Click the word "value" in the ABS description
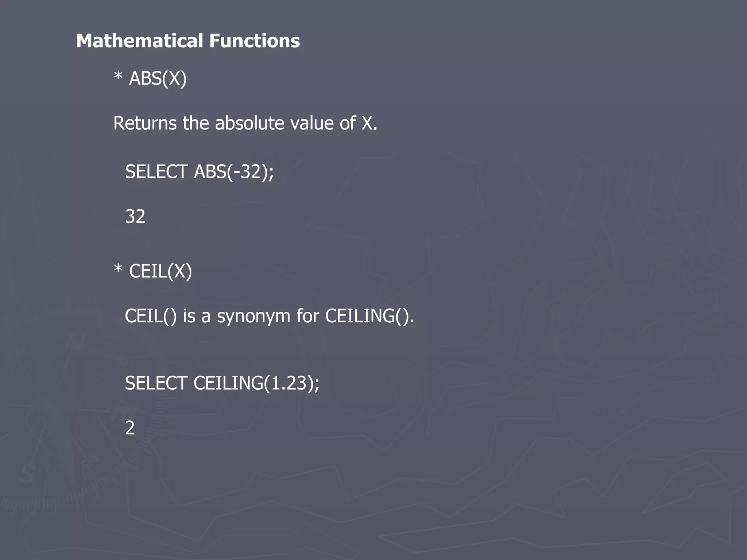The image size is (747, 560). click(x=312, y=123)
